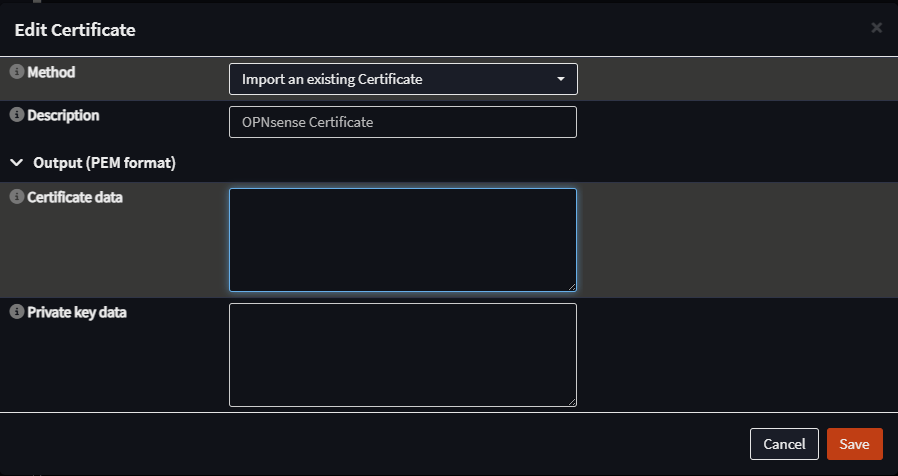Click the Method label text
898x476 pixels.
pos(51,73)
